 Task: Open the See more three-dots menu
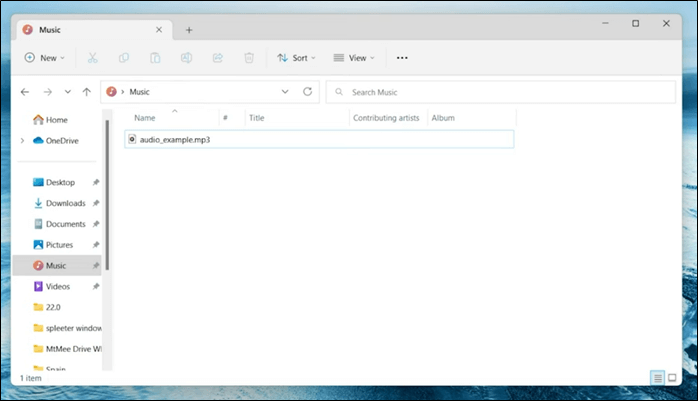click(x=402, y=58)
